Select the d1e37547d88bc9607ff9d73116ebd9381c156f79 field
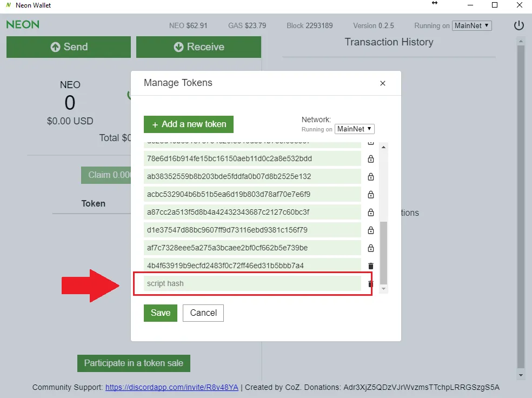 point(252,230)
